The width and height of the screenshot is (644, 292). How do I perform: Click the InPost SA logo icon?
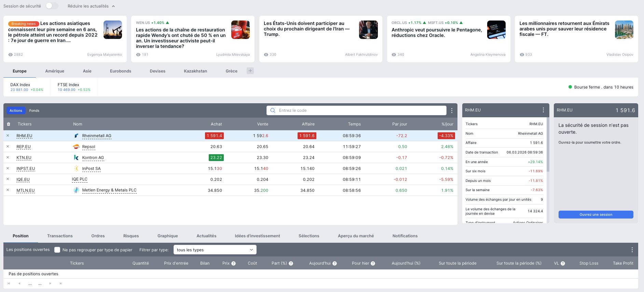tap(76, 169)
